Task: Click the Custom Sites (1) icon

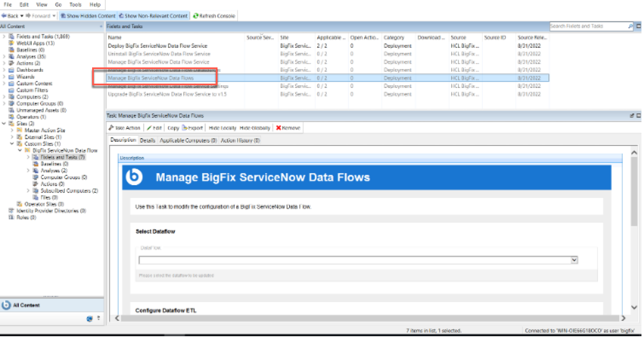Action: coord(20,144)
